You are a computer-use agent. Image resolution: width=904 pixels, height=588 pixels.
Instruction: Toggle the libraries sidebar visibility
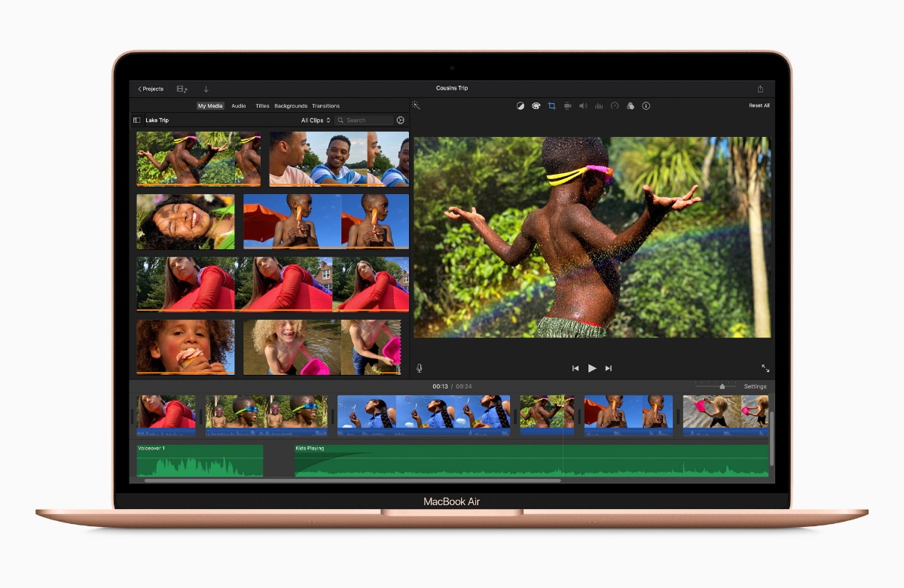137,120
